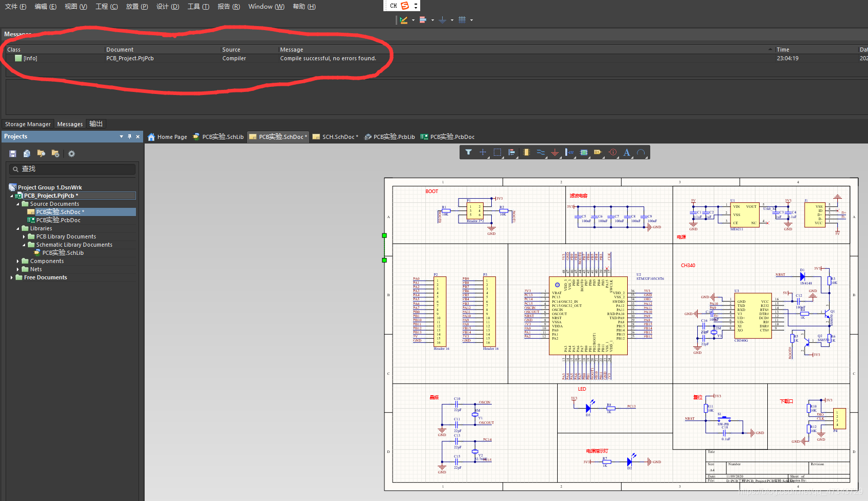The width and height of the screenshot is (868, 501).
Task: Collapse the Libraries folder
Action: click(x=18, y=228)
